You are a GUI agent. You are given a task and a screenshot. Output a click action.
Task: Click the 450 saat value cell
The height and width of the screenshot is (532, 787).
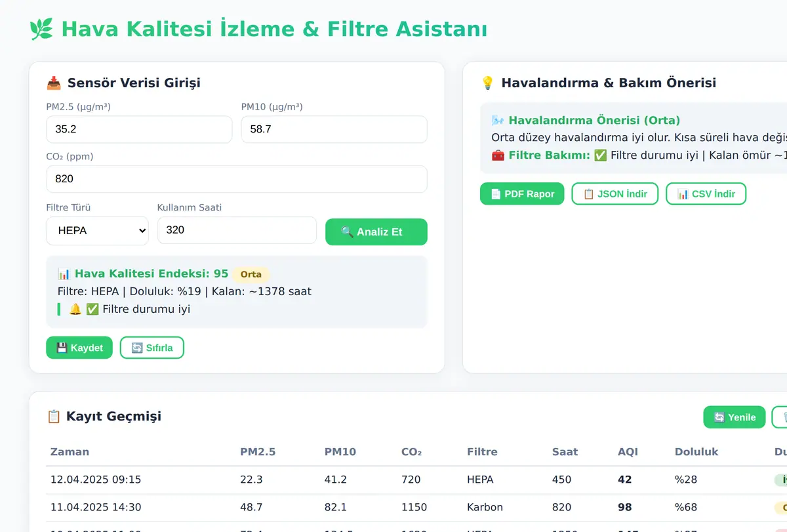point(562,480)
